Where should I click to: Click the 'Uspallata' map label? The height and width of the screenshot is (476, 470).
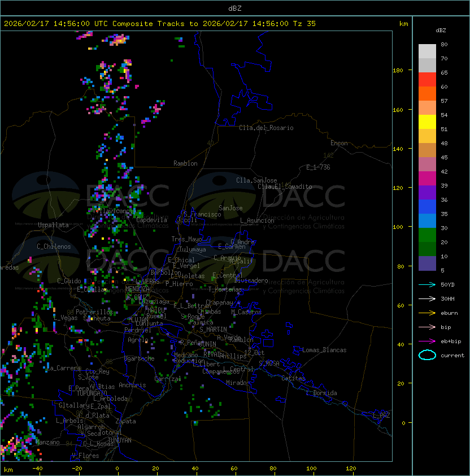(53, 225)
